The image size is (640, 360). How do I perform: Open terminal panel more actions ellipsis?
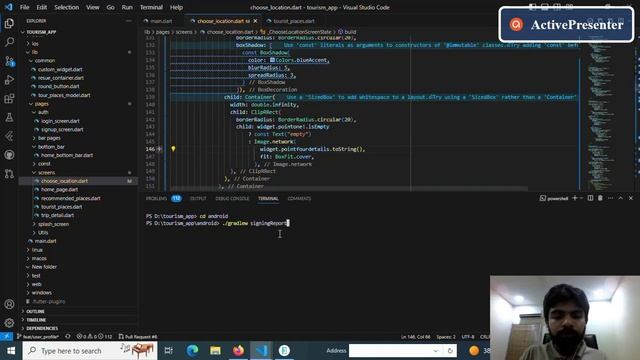[x=610, y=198]
